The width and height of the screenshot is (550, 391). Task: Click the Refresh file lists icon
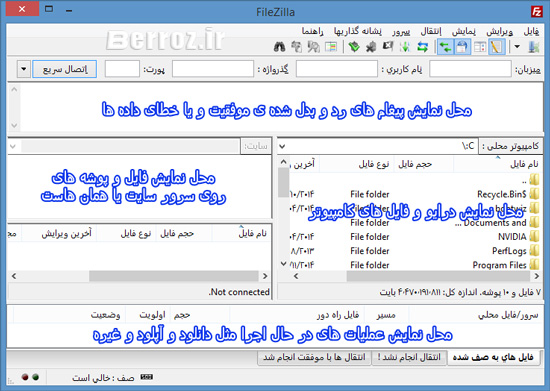(x=423, y=47)
